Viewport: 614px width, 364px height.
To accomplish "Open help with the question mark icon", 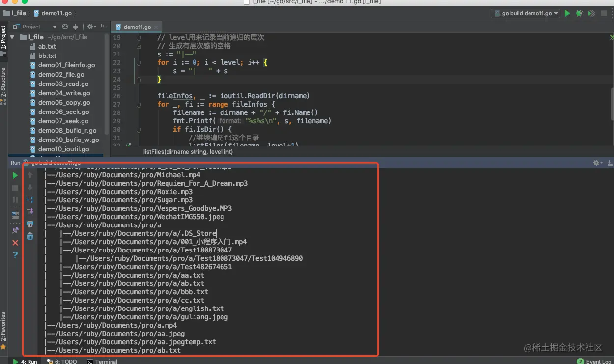I will pyautogui.click(x=15, y=255).
